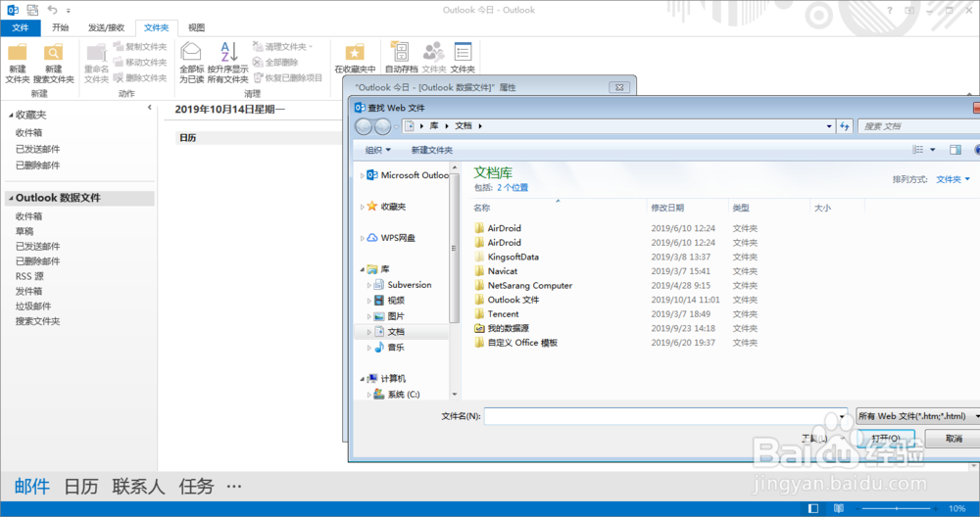This screenshot has height=517, width=980.
Task: Open the view options dropdown arrow in the dialog
Action: (933, 150)
